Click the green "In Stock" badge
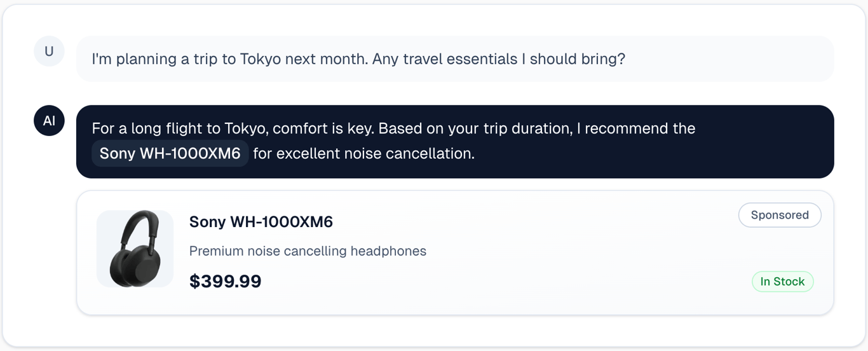The height and width of the screenshot is (351, 868). [782, 282]
